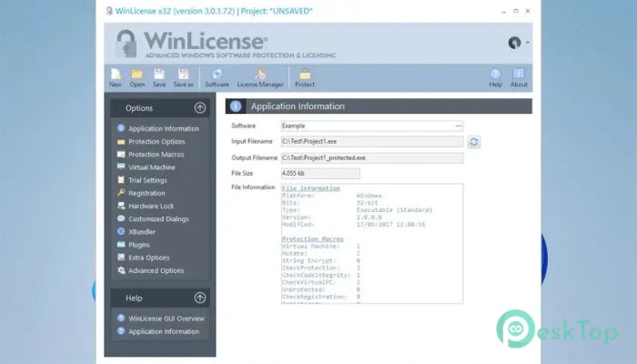Screen dimensions: 637x364
Task: Click the File Information underlined heading in text box
Action: tap(311, 188)
